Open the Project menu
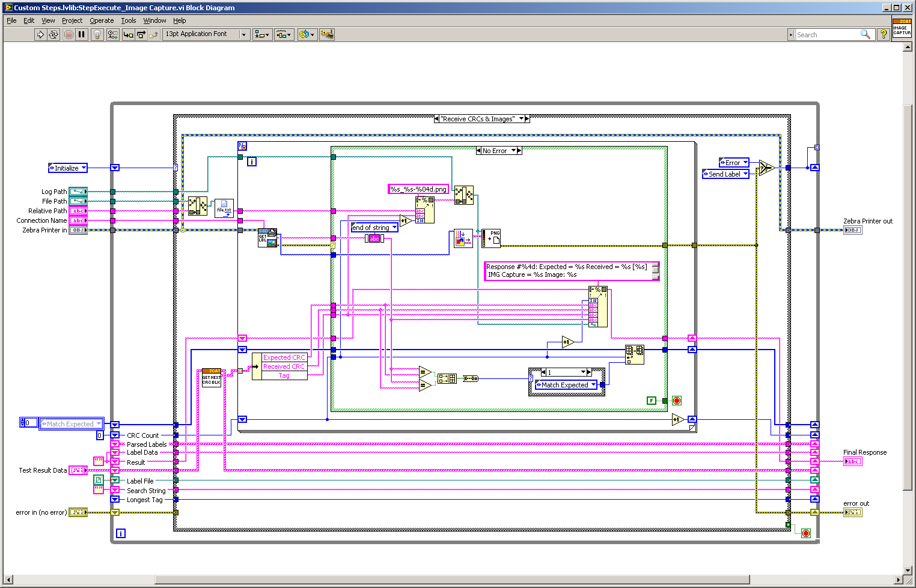The image size is (916, 588). [72, 20]
